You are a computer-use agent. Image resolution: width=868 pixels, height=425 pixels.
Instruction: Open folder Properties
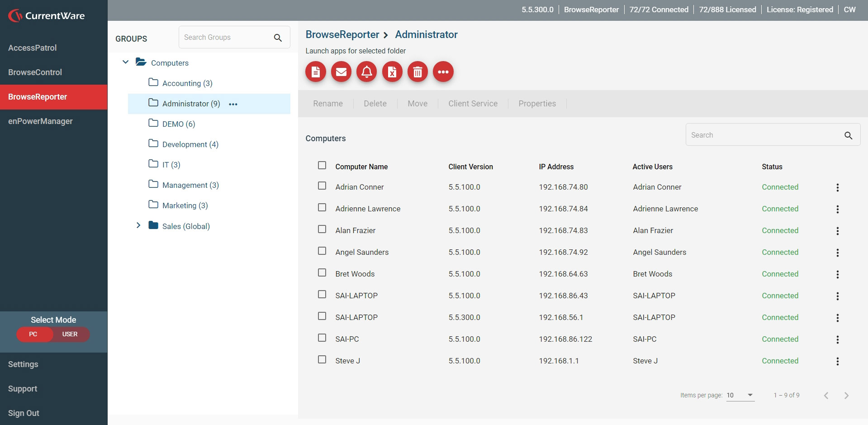tap(537, 104)
